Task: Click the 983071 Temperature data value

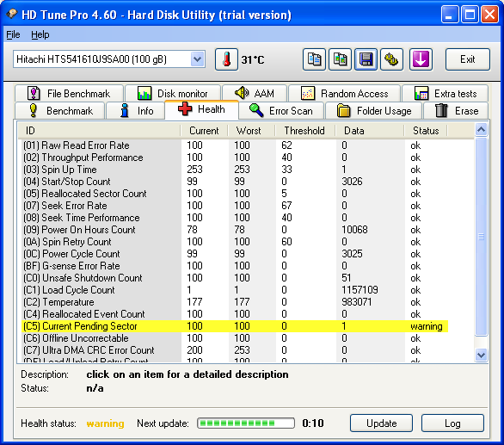Action: pos(356,302)
